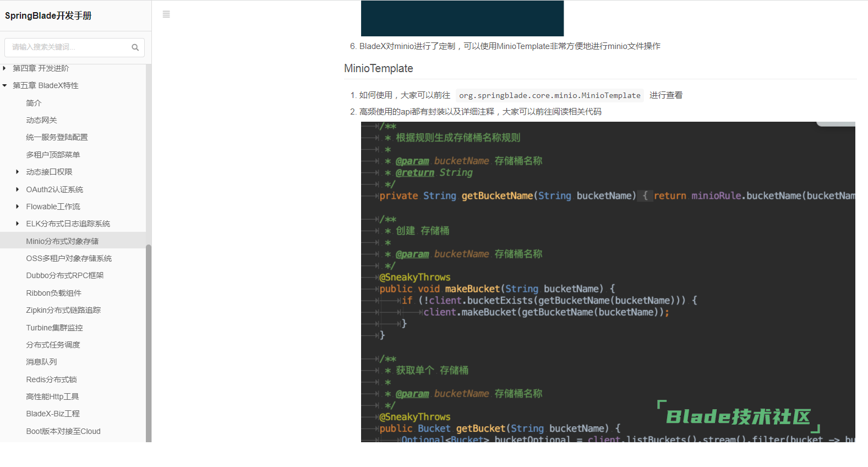This screenshot has height=467, width=868.
Task: Open Turbine集群监控 page
Action: pyautogui.click(x=54, y=328)
